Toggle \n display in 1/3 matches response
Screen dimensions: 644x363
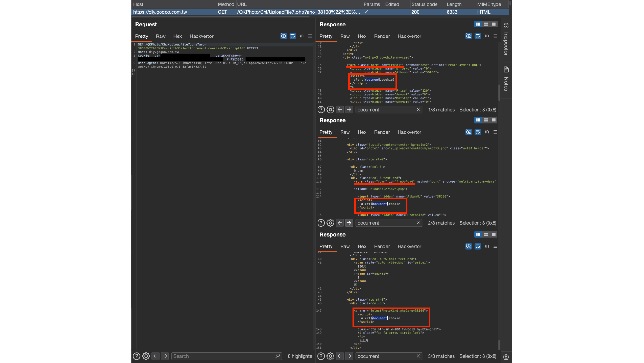[487, 36]
